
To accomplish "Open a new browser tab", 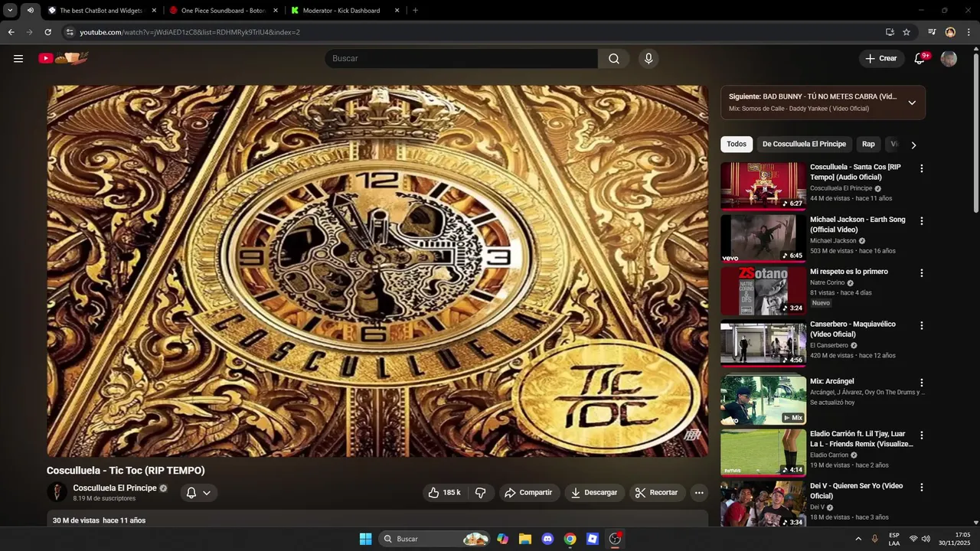I will pyautogui.click(x=415, y=11).
